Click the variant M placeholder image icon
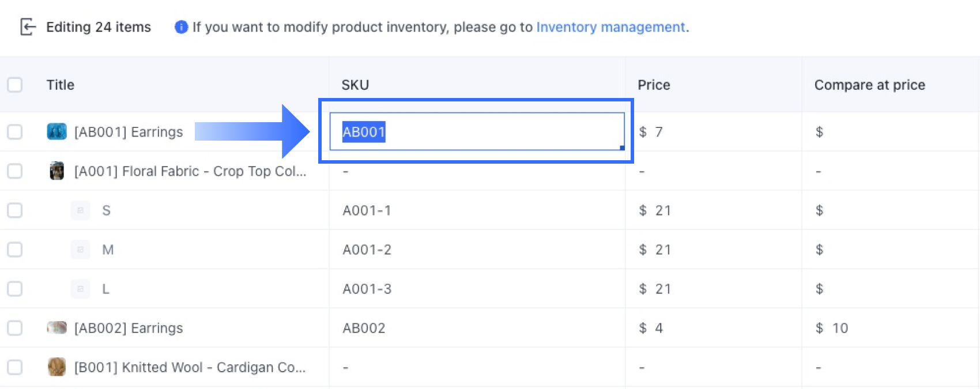Screen dimensions: 980x389 [x=80, y=250]
